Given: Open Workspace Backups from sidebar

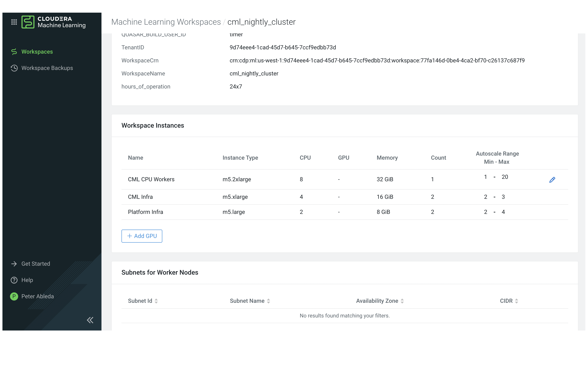Looking at the screenshot, I should coord(47,68).
